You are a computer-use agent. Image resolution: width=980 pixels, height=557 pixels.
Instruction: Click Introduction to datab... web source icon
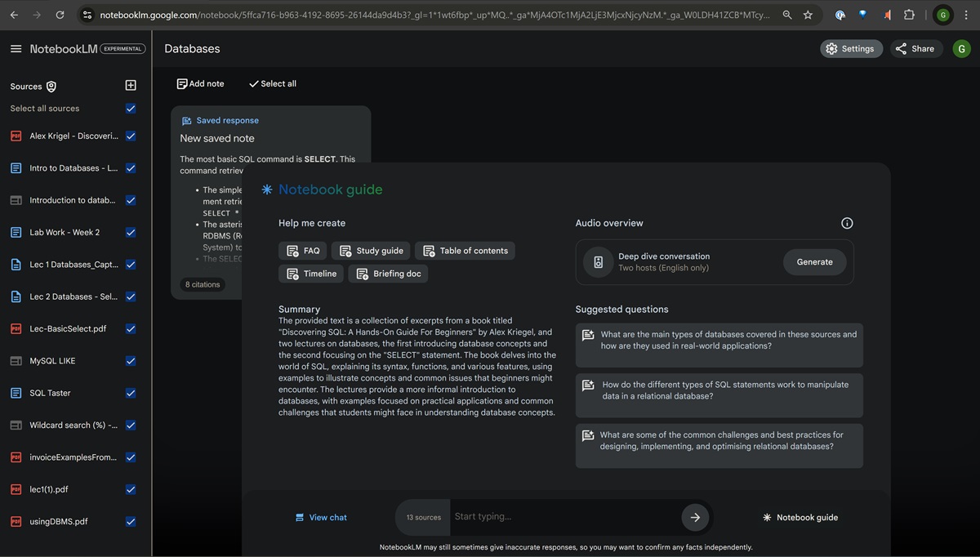pyautogui.click(x=16, y=200)
